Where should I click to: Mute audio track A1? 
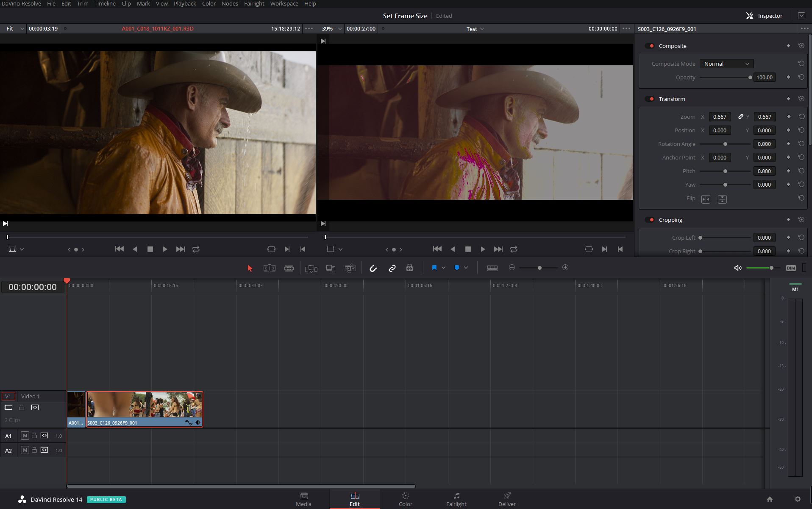[x=25, y=436]
